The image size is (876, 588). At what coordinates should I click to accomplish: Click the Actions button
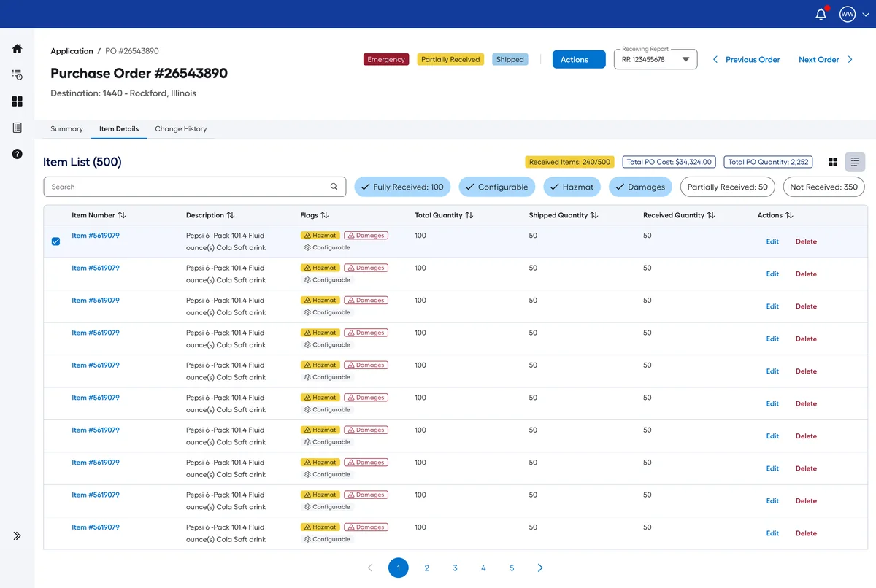pos(579,59)
